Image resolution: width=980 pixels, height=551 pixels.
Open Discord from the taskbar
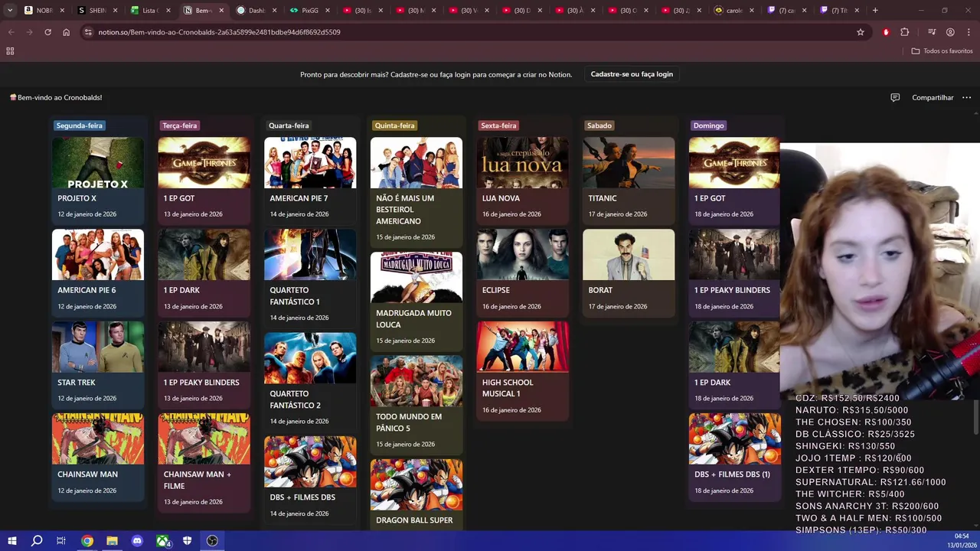tap(137, 541)
